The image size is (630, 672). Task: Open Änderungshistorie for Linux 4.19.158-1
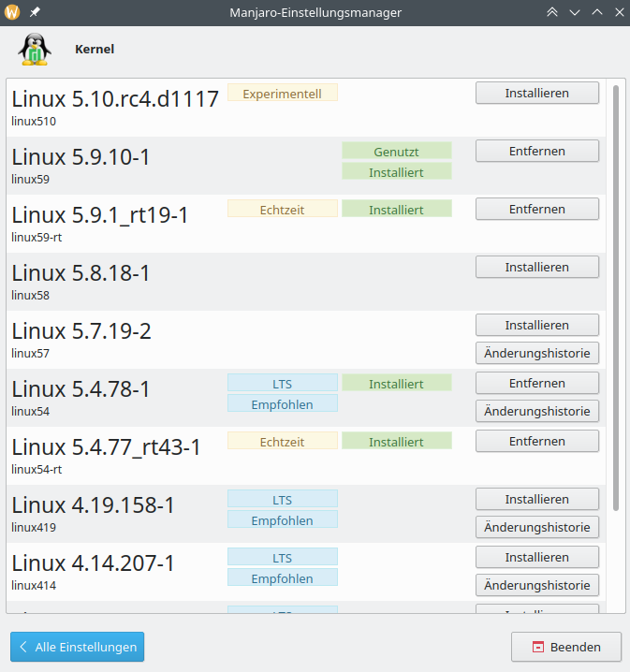tap(537, 527)
